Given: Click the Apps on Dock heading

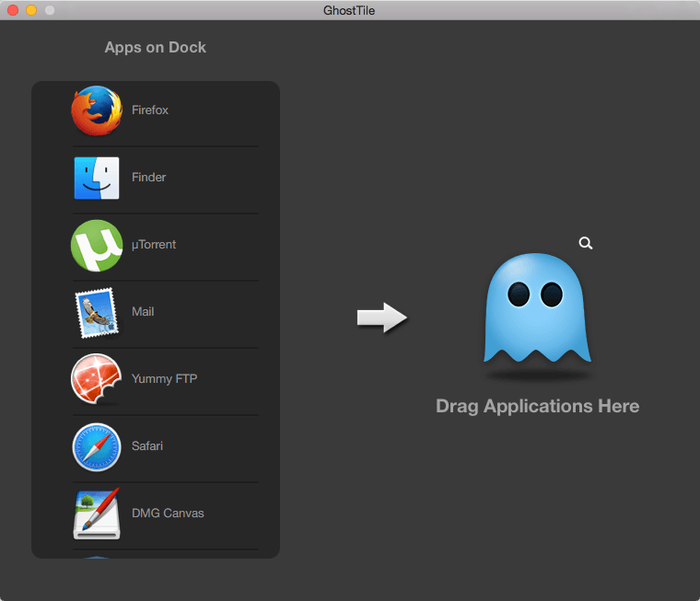Looking at the screenshot, I should tap(156, 47).
